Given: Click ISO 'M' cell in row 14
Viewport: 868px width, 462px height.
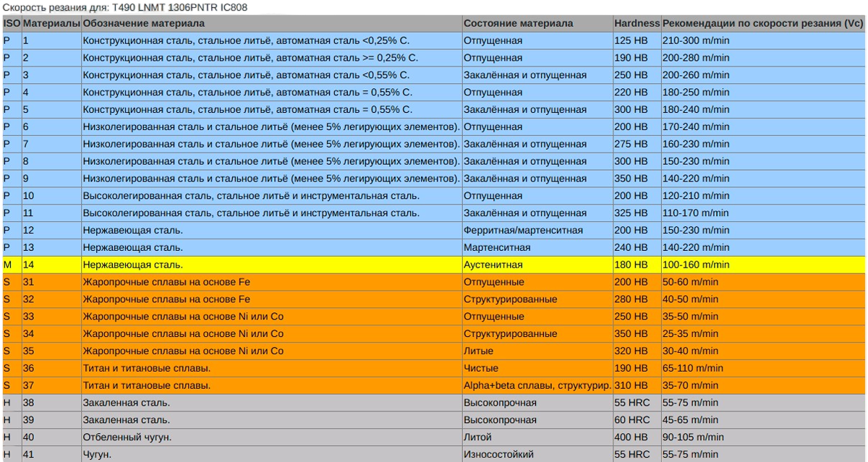Looking at the screenshot, I should pos(12,265).
